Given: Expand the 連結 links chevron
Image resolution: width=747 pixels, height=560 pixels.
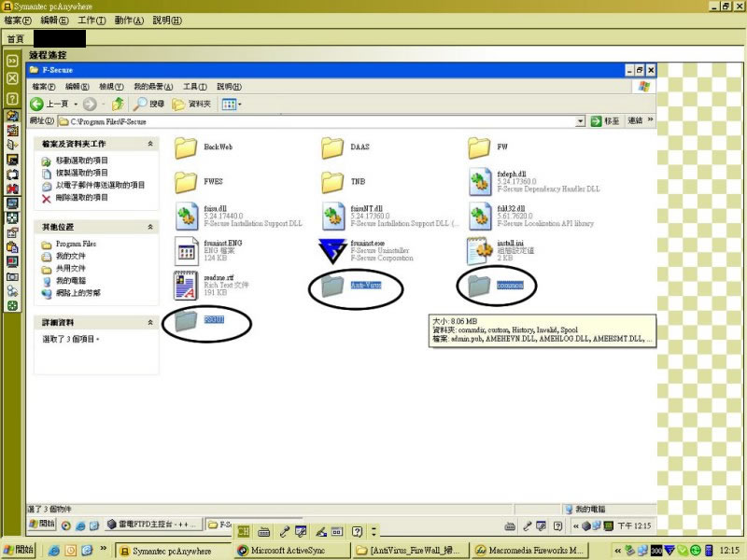Looking at the screenshot, I should click(x=650, y=119).
